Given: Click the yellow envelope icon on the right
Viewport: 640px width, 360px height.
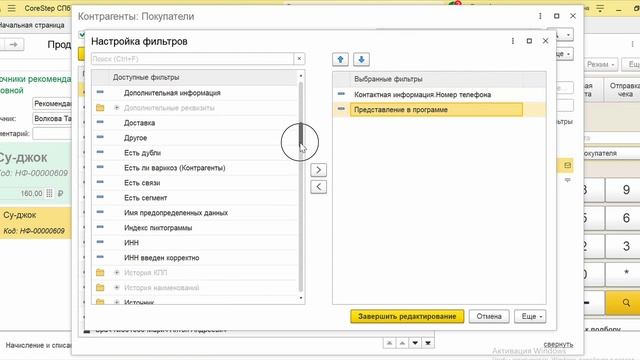Looking at the screenshot, I should pos(567,165).
